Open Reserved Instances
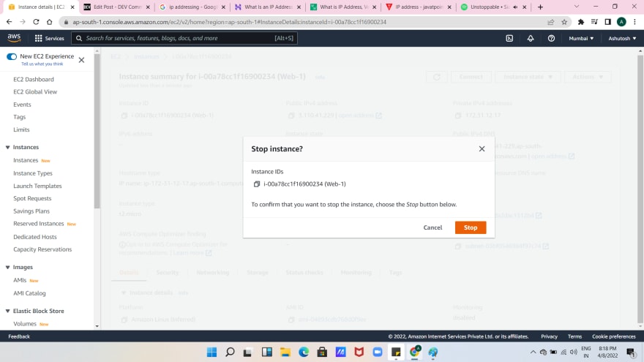Image resolution: width=644 pixels, height=362 pixels. [38, 224]
